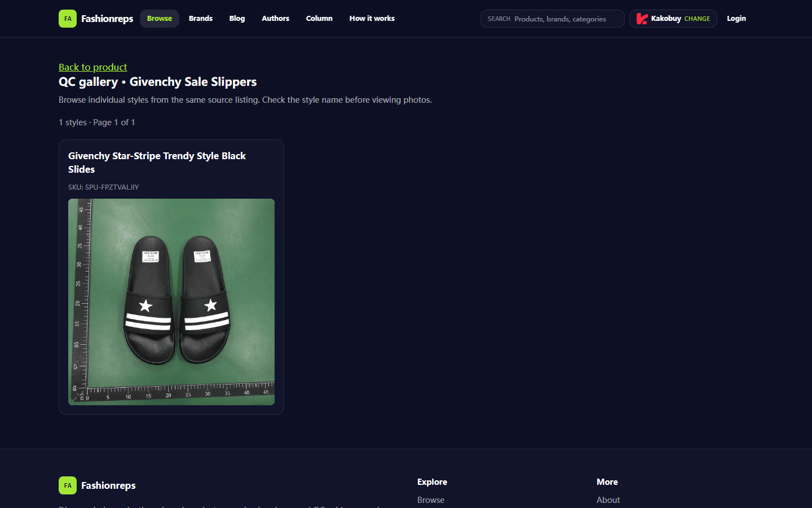Viewport: 812px width, 508px height.
Task: Click the SKU: SPU-FPZTVALJIY text
Action: click(x=104, y=187)
